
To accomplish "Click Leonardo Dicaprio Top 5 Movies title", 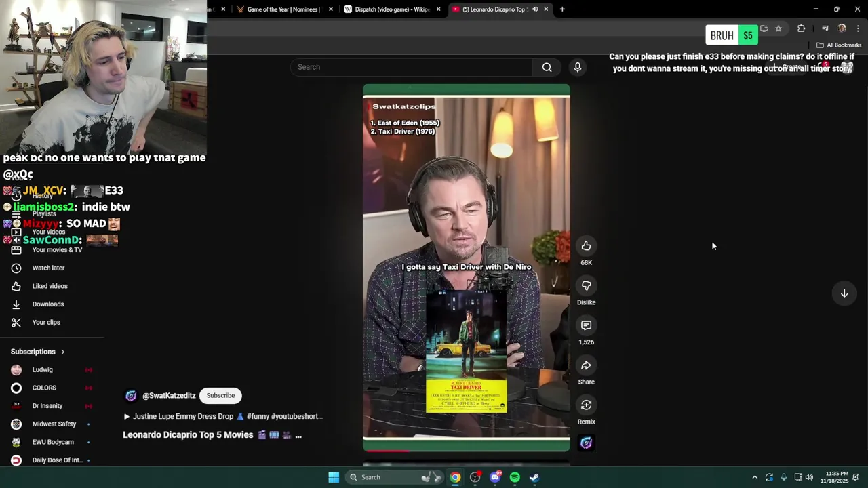I will pyautogui.click(x=188, y=435).
